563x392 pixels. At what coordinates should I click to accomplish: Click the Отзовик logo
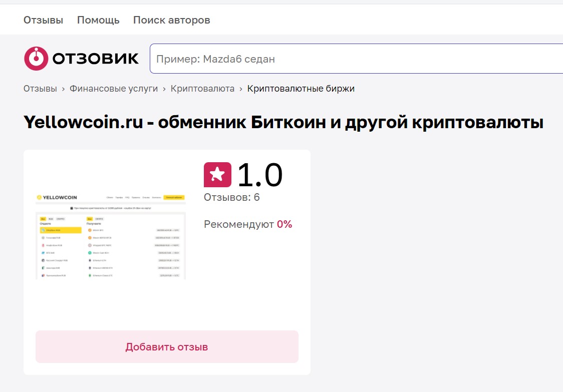(x=81, y=59)
